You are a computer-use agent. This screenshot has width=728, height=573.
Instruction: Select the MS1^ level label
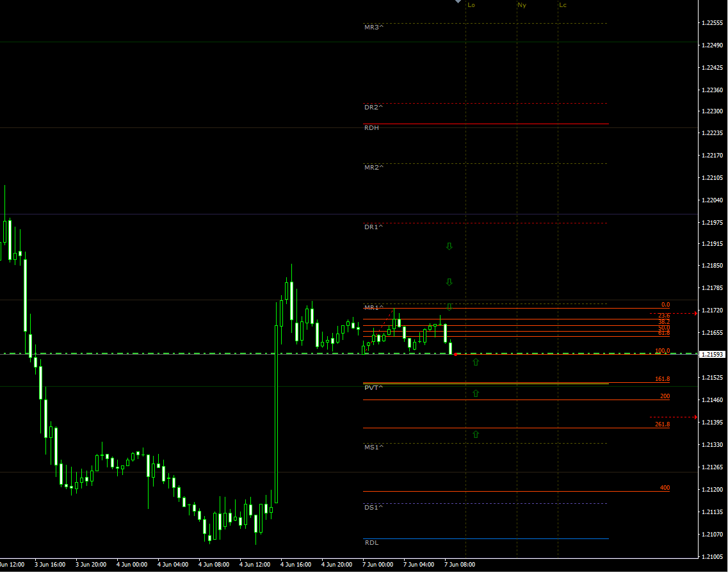374,447
